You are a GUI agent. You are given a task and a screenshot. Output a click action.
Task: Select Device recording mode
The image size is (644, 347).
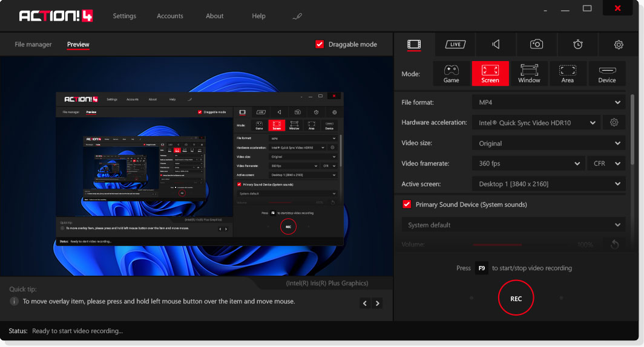[606, 74]
